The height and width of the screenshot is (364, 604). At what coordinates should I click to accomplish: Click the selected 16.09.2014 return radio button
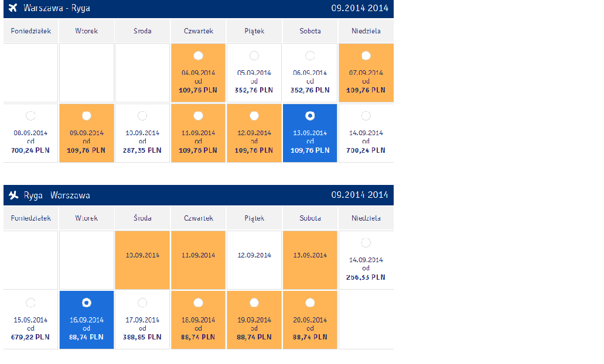point(87,303)
